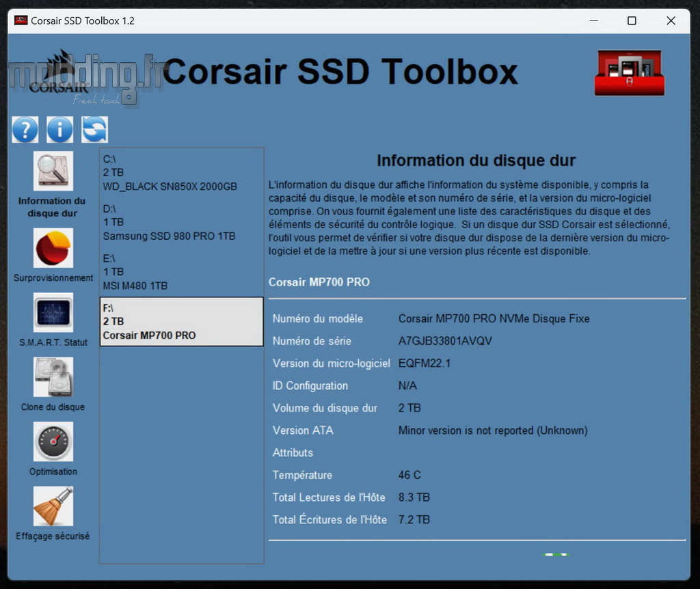Close the Corsair SSD Toolbox window
Viewport: 700px width, 589px height.
(671, 20)
